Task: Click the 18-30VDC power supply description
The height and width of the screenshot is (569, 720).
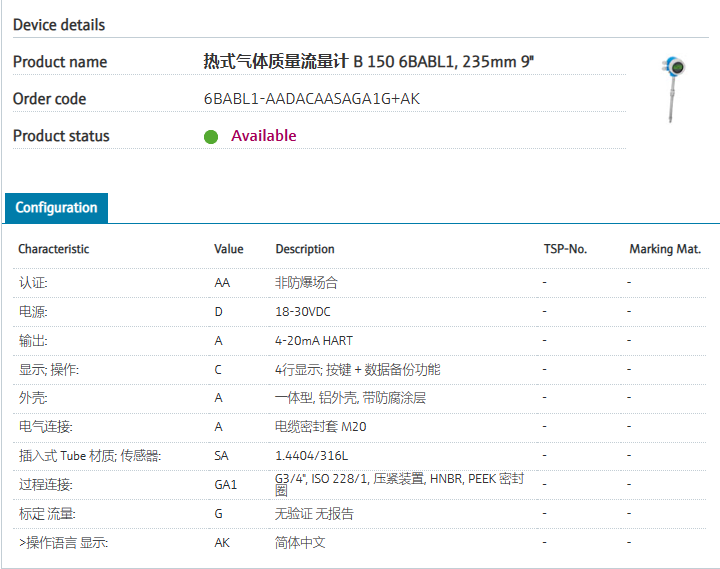Action: pos(305,312)
